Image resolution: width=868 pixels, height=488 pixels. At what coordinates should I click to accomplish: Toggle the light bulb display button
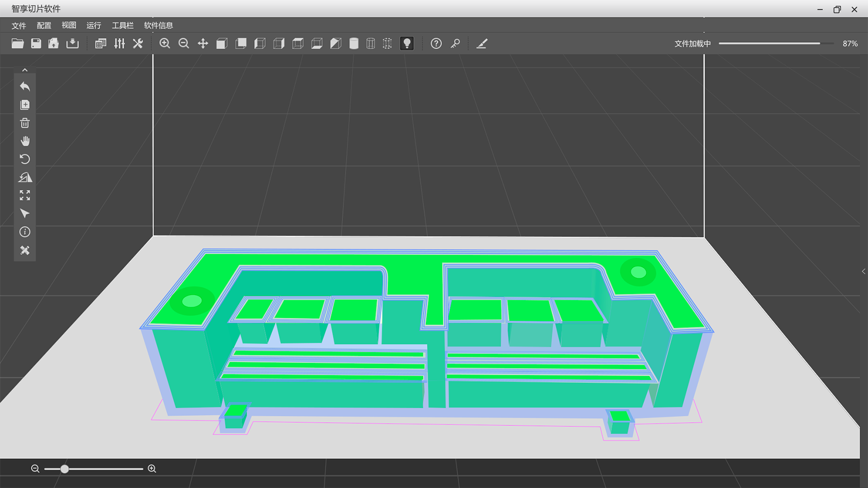click(407, 43)
